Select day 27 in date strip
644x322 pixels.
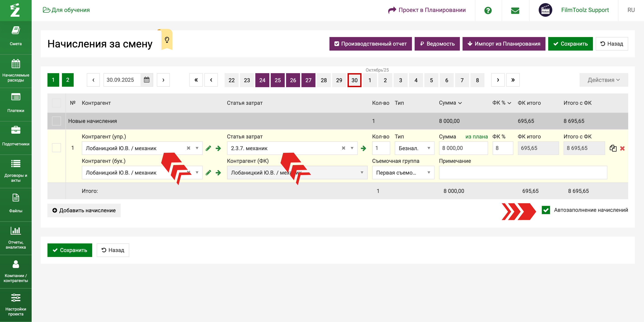point(308,80)
